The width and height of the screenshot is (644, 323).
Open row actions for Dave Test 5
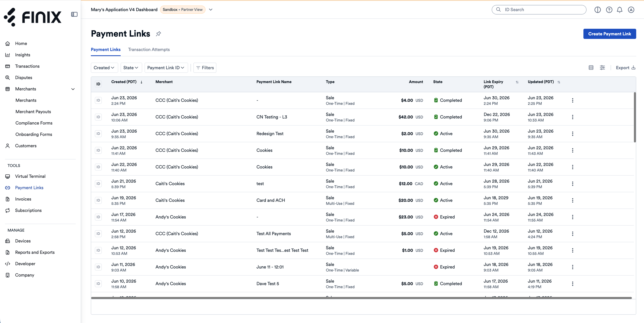tap(572, 284)
